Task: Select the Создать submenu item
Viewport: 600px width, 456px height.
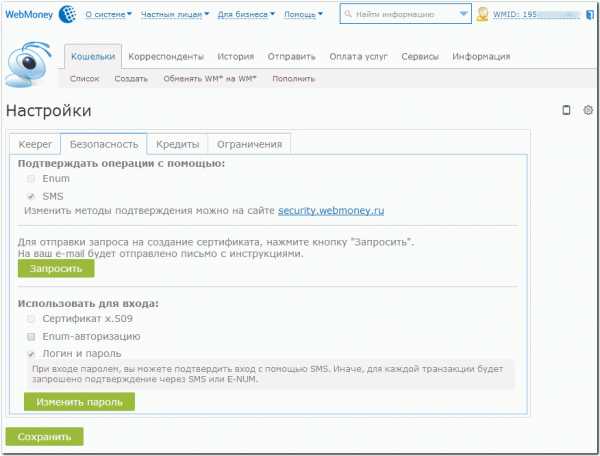Action: (131, 79)
